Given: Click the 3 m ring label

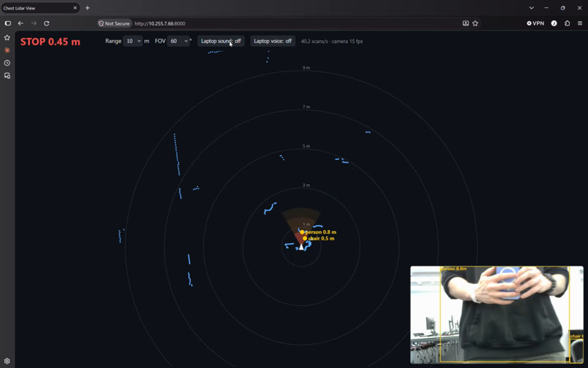Looking at the screenshot, I should [306, 185].
